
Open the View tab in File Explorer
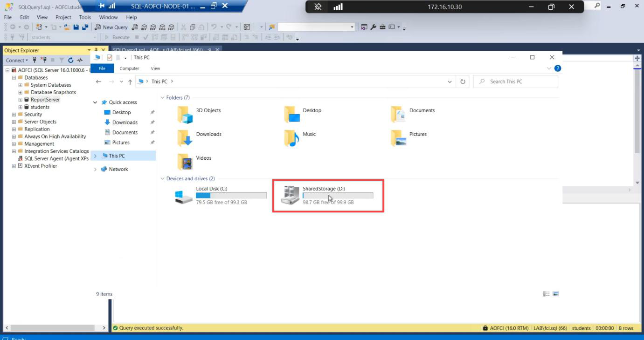click(x=155, y=68)
